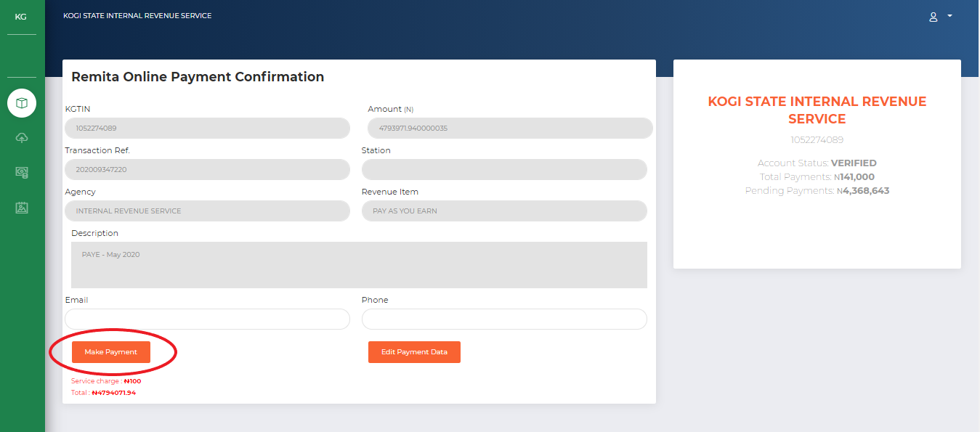Expand the user account dropdown arrow
Screen dimensions: 980x432
[949, 16]
